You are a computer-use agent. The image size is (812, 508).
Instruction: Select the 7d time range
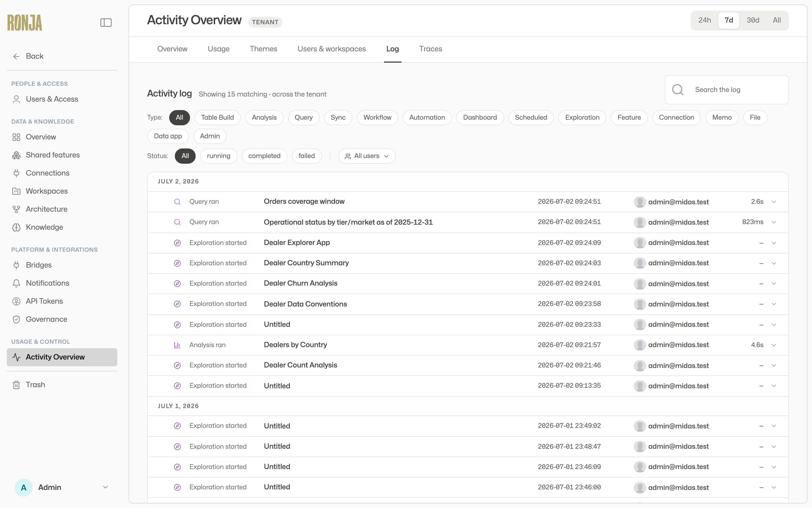(729, 20)
